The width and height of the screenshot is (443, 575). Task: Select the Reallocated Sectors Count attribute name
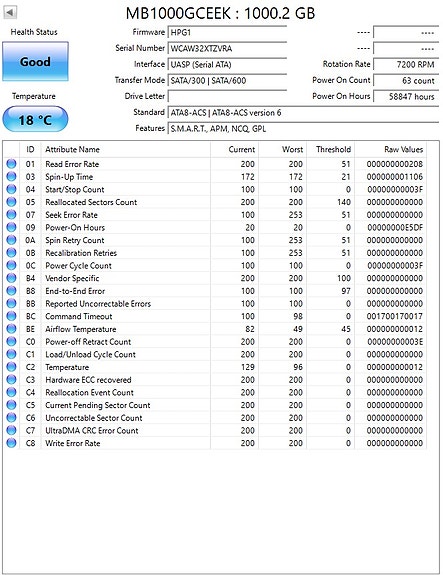coord(91,202)
